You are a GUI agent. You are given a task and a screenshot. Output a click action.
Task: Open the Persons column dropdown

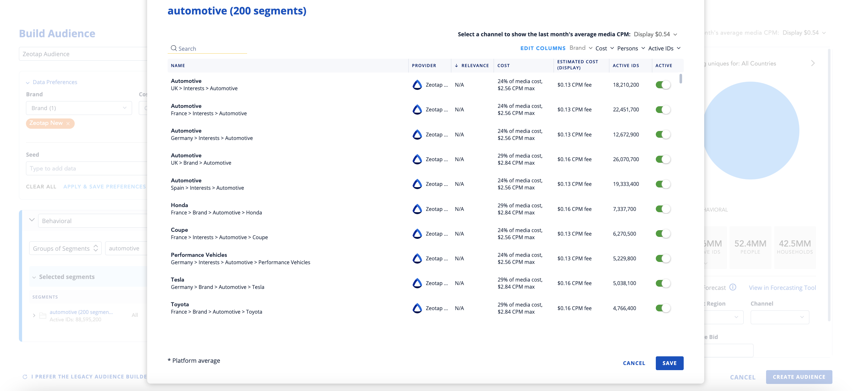(631, 48)
